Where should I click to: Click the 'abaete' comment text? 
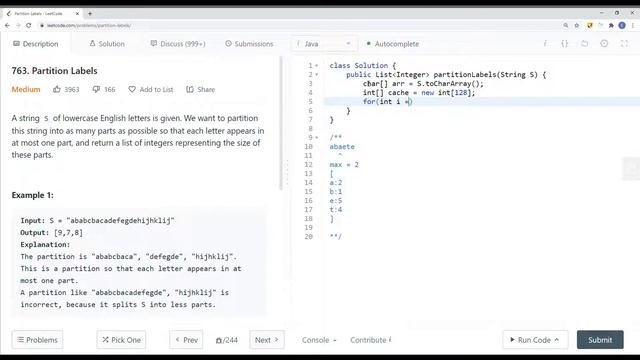tap(342, 147)
